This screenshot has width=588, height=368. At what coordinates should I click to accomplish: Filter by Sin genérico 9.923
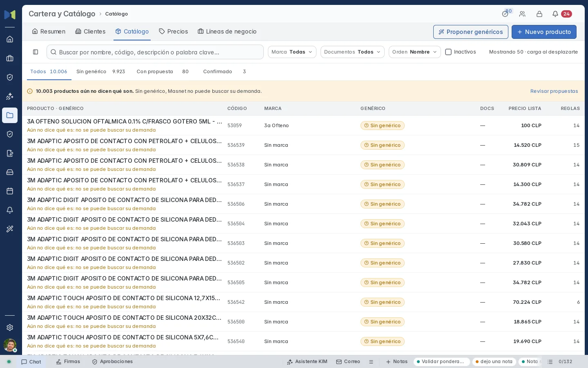(x=100, y=72)
